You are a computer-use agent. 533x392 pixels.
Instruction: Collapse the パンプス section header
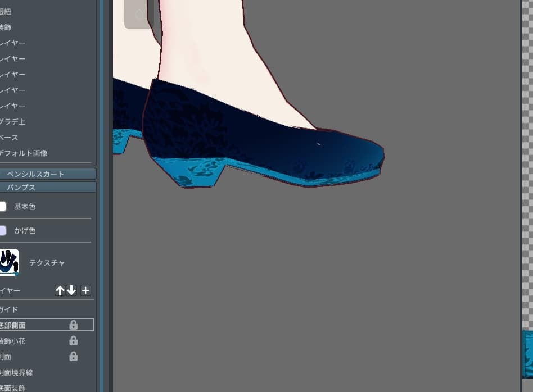point(48,187)
